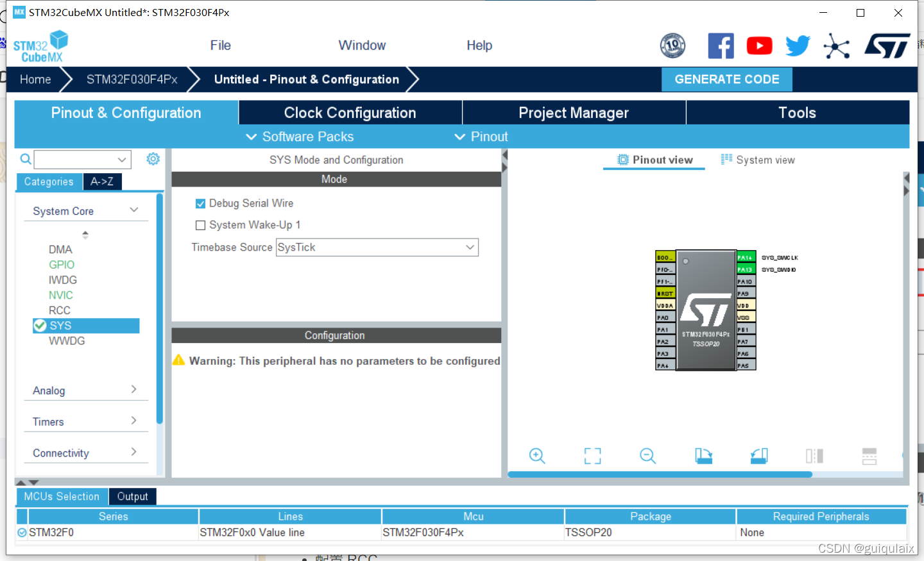
Task: Expand the Timers category
Action: (x=133, y=421)
